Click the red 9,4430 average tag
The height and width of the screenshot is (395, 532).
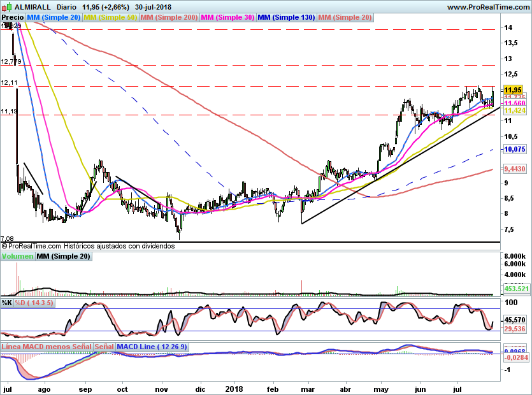515,169
